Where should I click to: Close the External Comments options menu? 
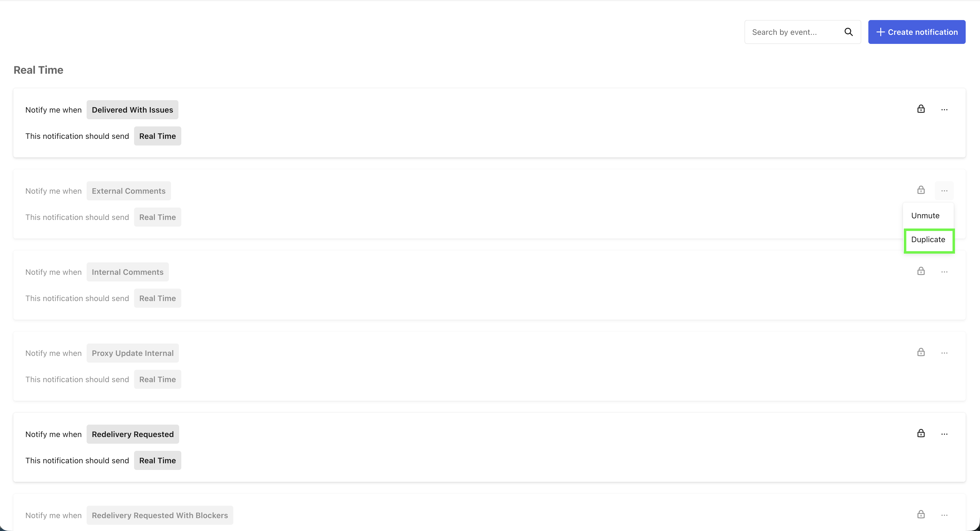944,191
